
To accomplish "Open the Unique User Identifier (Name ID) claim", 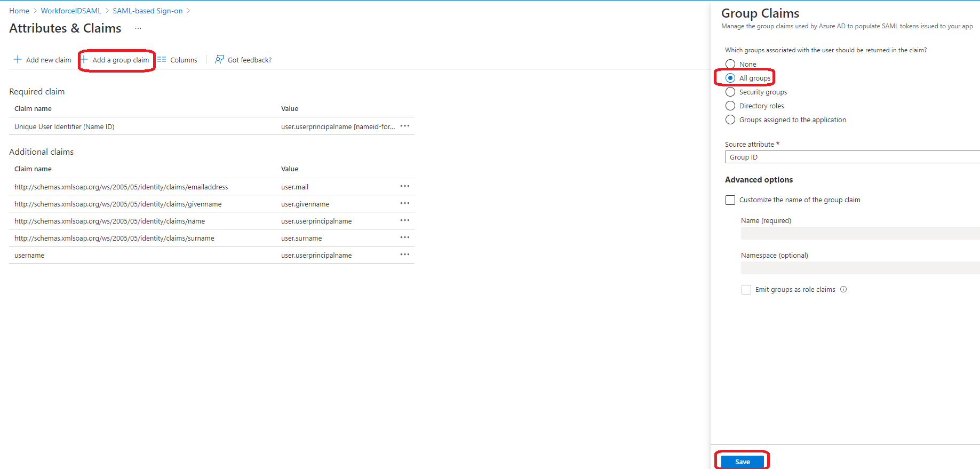I will (65, 126).
